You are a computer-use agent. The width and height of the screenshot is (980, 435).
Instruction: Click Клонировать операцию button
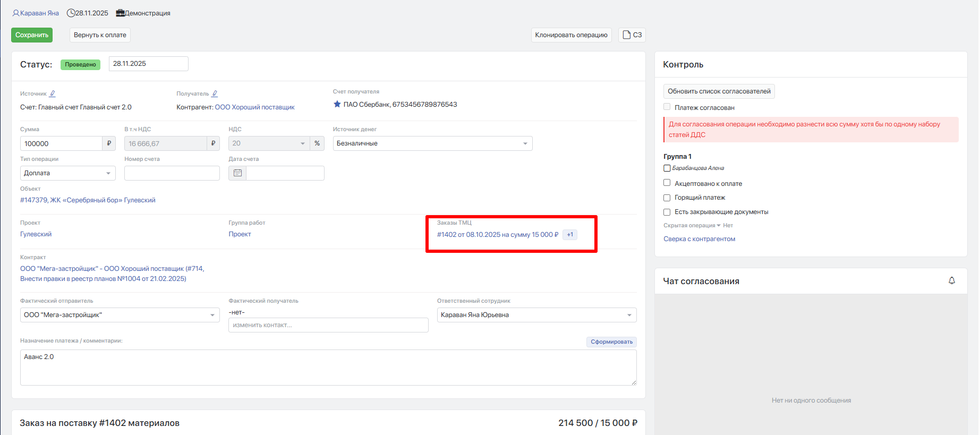click(571, 35)
